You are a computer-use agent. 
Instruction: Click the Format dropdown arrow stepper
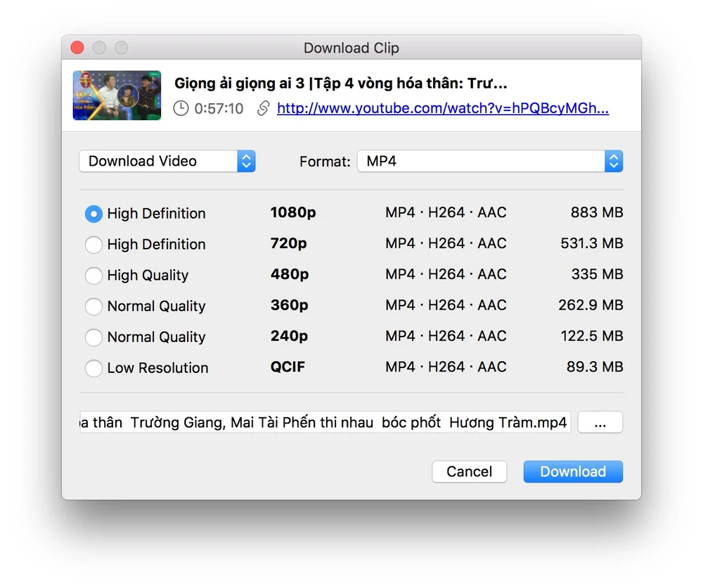614,161
